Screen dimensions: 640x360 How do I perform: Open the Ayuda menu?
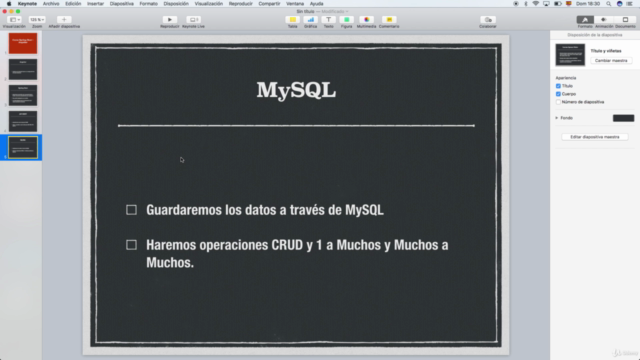316,4
